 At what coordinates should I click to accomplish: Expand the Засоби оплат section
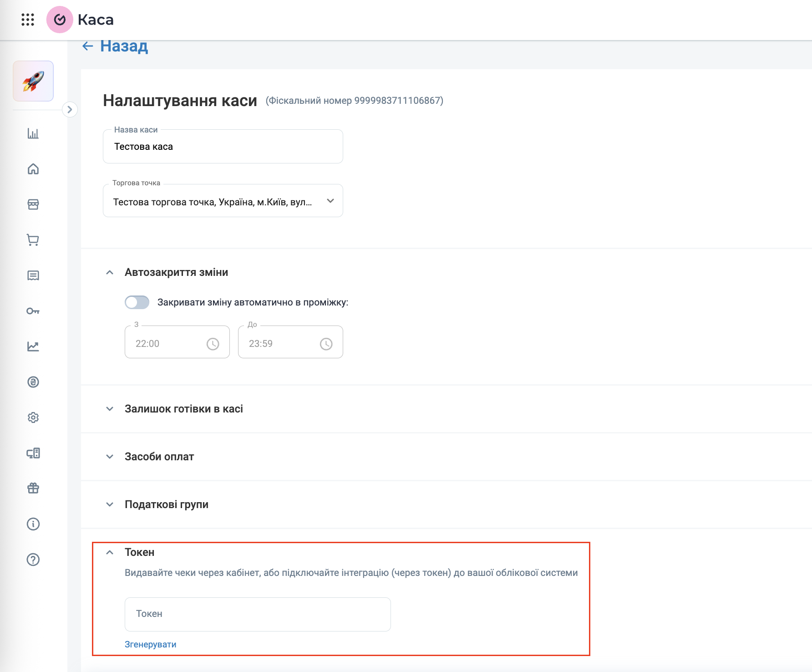coord(159,457)
